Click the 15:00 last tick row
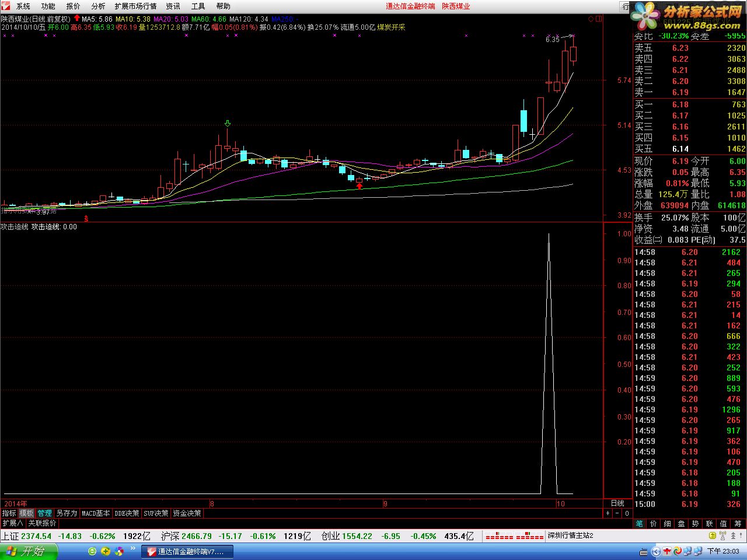The height and width of the screenshot is (560, 747). pos(690,505)
